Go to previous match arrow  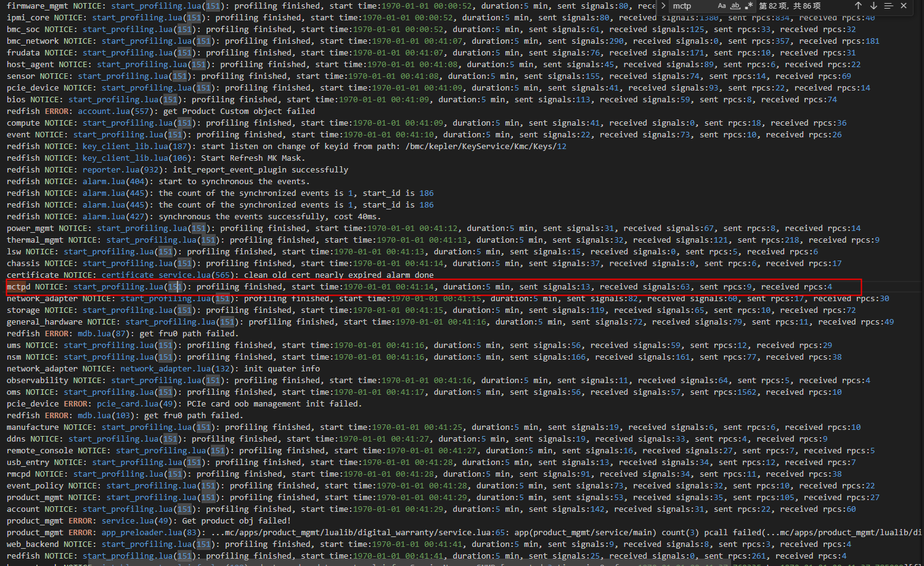click(858, 6)
